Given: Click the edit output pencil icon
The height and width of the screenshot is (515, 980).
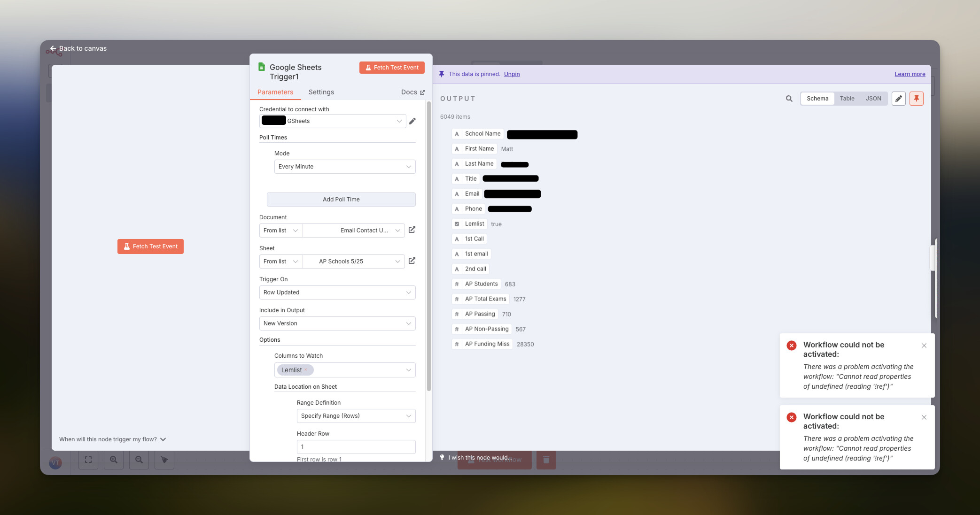Looking at the screenshot, I should pos(898,99).
